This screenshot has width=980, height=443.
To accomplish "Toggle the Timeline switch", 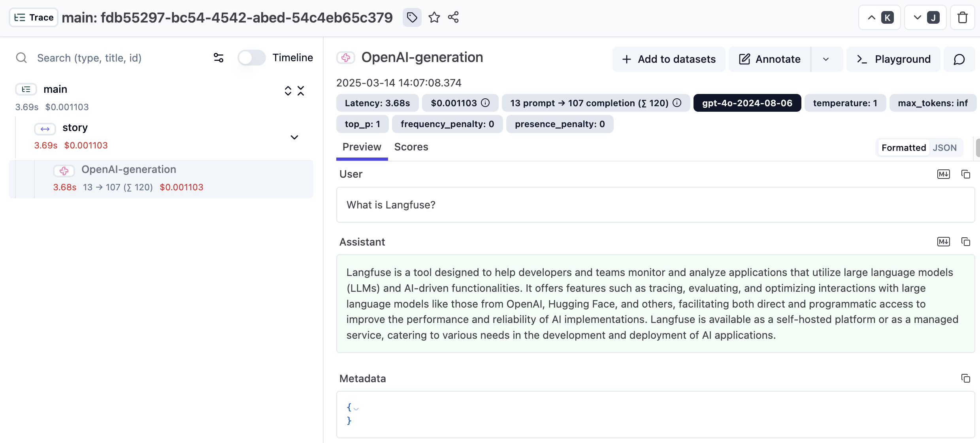I will coord(251,58).
